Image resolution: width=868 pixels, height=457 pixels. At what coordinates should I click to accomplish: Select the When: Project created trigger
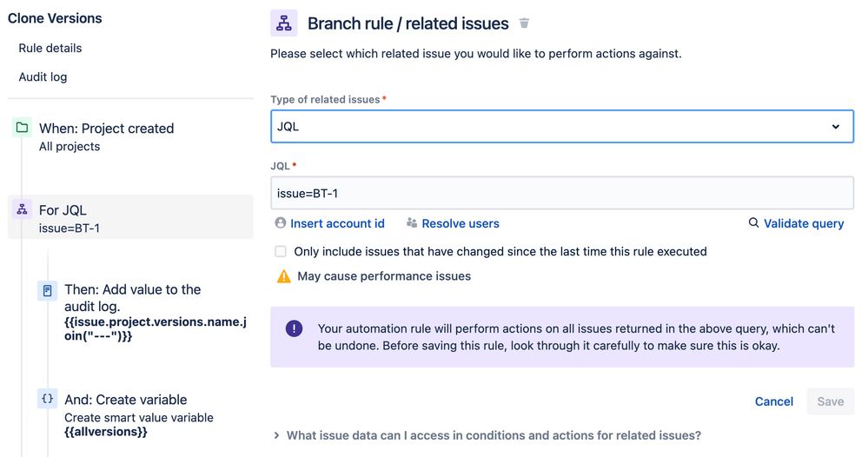[106, 128]
